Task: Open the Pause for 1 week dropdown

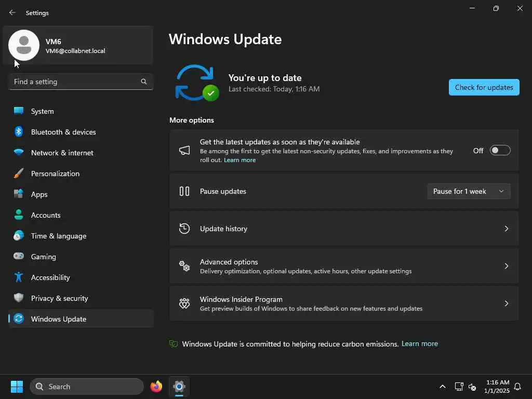Action: (x=469, y=191)
